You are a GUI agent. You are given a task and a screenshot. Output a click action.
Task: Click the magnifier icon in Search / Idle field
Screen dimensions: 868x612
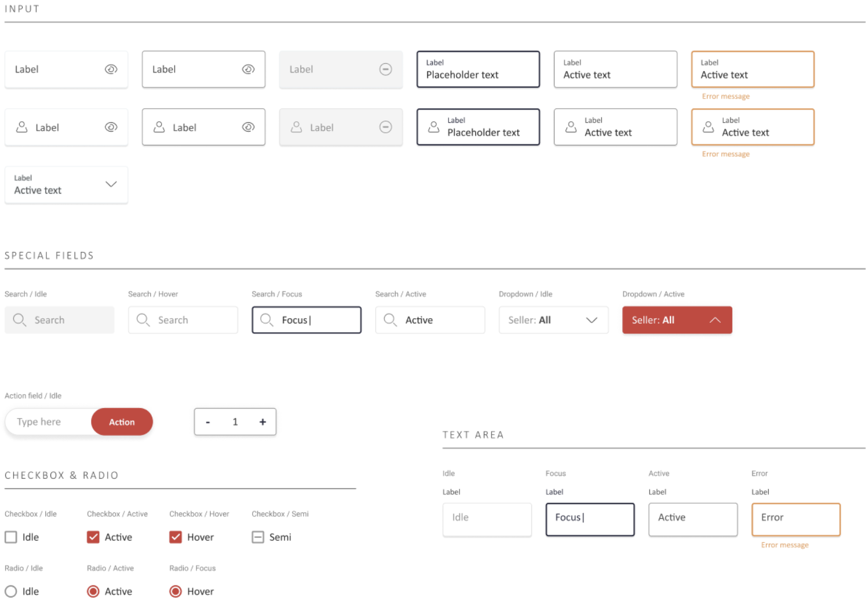pos(19,320)
